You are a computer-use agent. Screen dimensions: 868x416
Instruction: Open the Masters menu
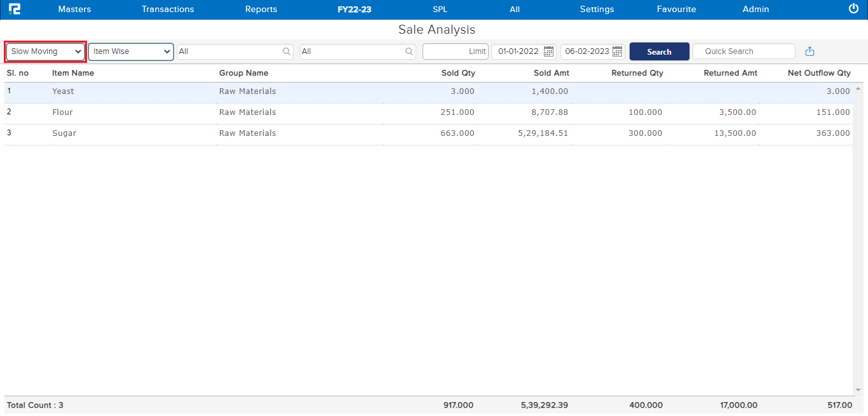pyautogui.click(x=74, y=10)
